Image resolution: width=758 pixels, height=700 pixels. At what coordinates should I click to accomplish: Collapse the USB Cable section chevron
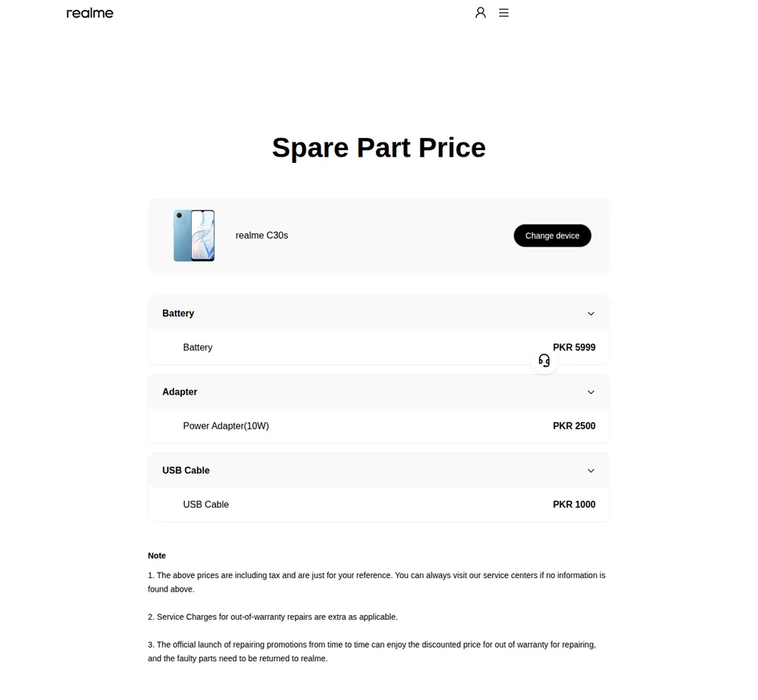[590, 470]
